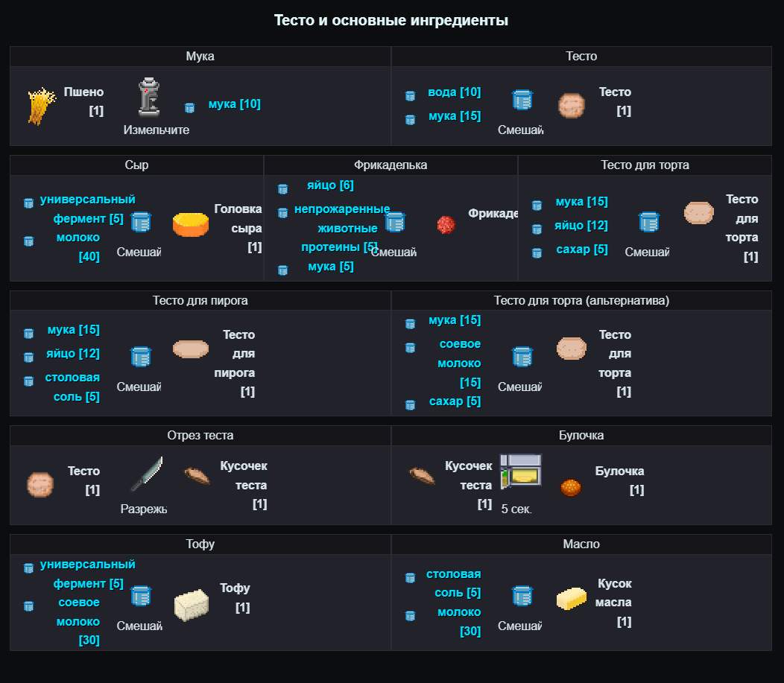Viewport: 784px width, 683px height.
Task: Select the yellow butter slice icon
Action: [572, 599]
